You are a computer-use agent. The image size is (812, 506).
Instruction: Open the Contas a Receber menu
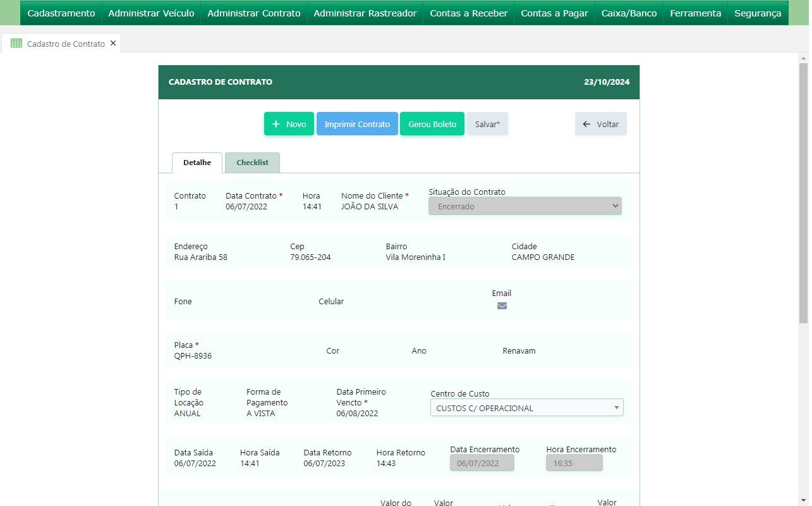[x=468, y=13]
